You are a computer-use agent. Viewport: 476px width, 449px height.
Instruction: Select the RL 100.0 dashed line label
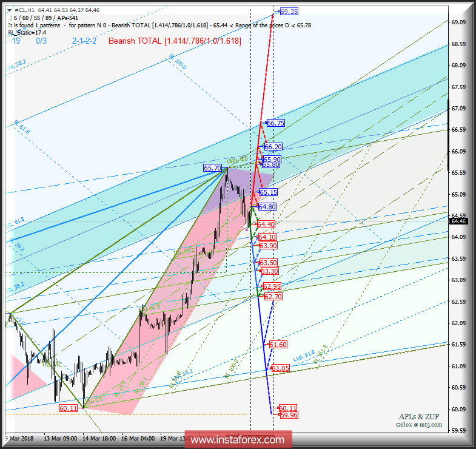[178, 62]
